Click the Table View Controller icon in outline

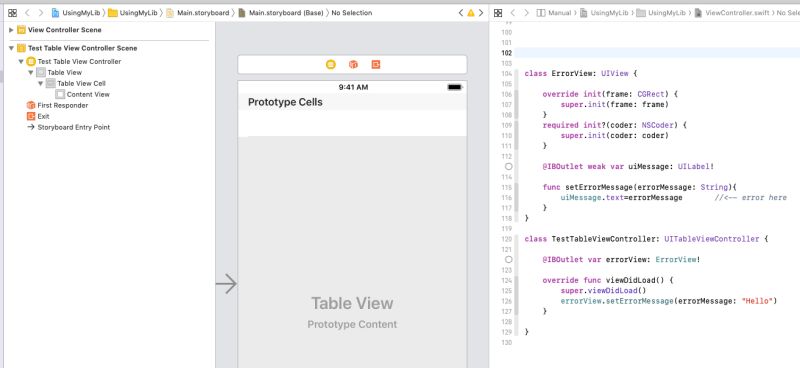pos(31,62)
